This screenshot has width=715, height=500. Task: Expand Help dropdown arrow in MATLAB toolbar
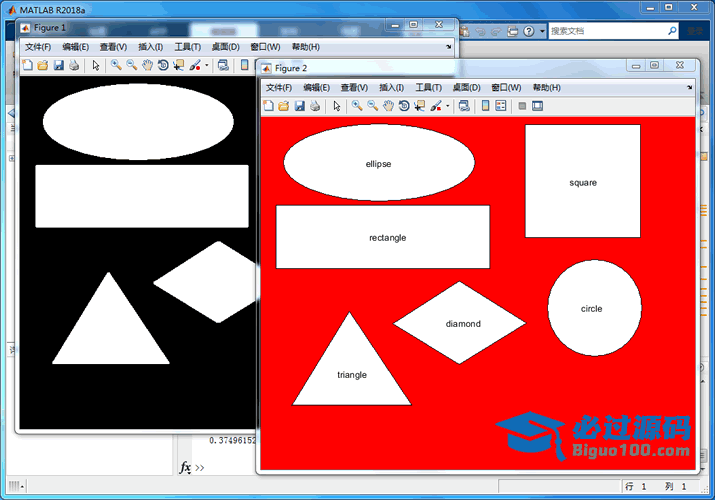point(542,31)
